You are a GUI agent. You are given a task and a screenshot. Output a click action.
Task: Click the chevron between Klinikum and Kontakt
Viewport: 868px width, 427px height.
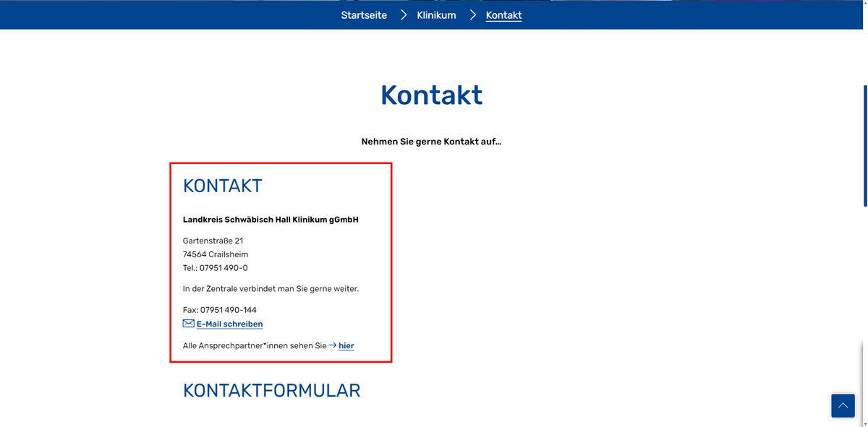[472, 15]
